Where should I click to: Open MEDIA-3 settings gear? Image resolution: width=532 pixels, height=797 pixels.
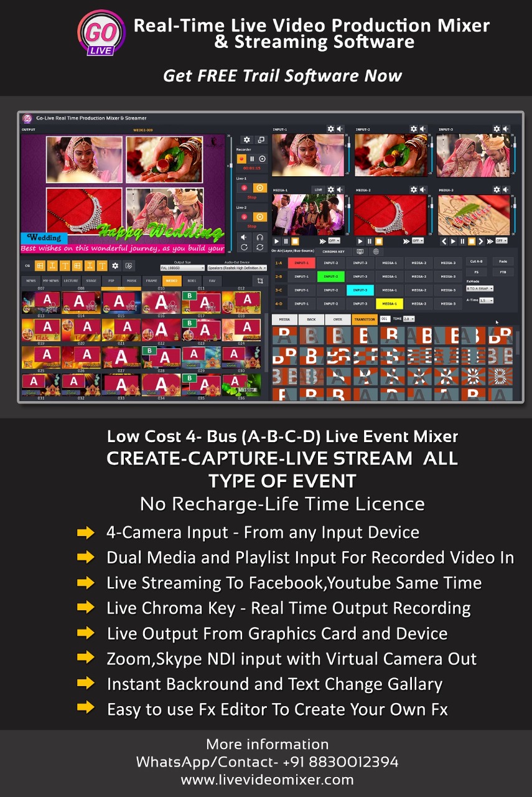coord(497,189)
